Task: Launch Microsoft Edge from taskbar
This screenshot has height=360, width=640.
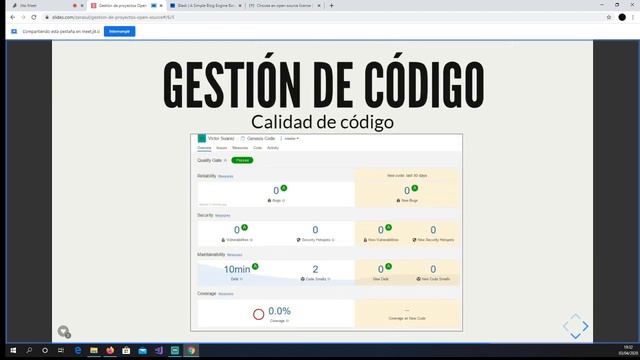Action: point(78,350)
